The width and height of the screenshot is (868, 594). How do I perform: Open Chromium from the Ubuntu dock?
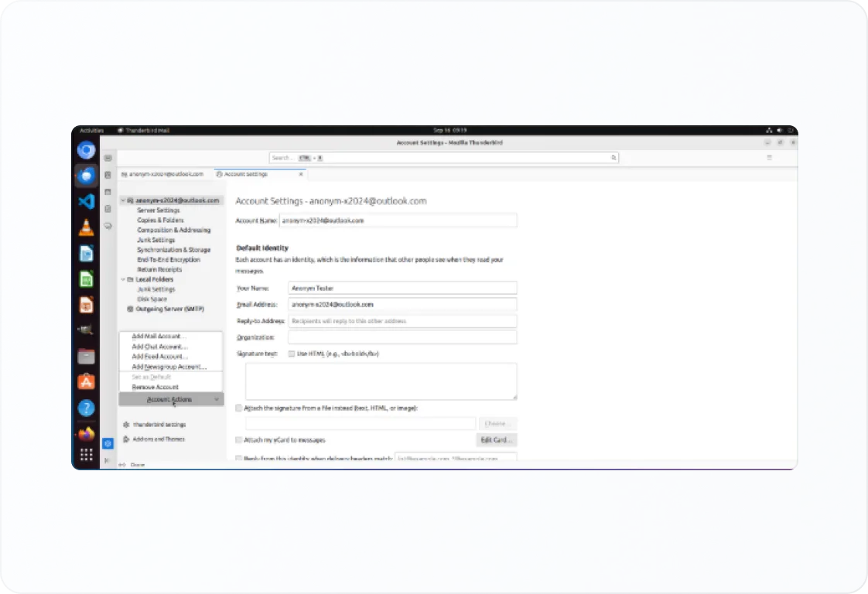pyautogui.click(x=86, y=150)
